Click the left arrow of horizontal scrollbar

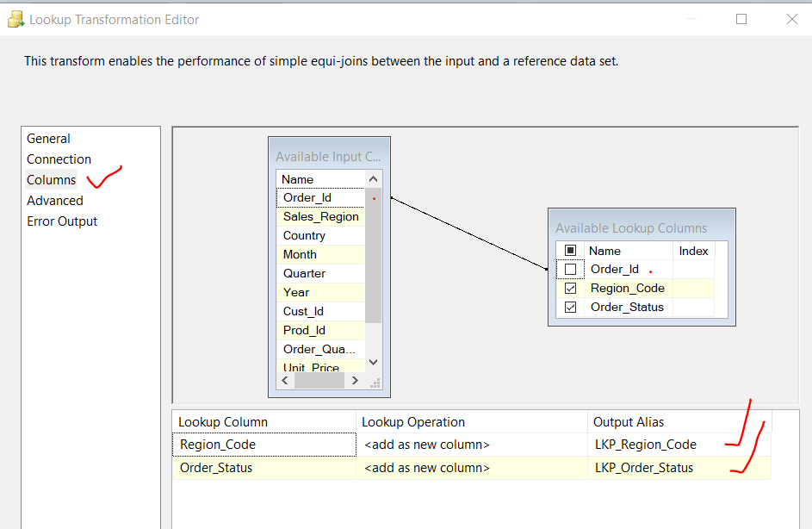click(x=284, y=379)
